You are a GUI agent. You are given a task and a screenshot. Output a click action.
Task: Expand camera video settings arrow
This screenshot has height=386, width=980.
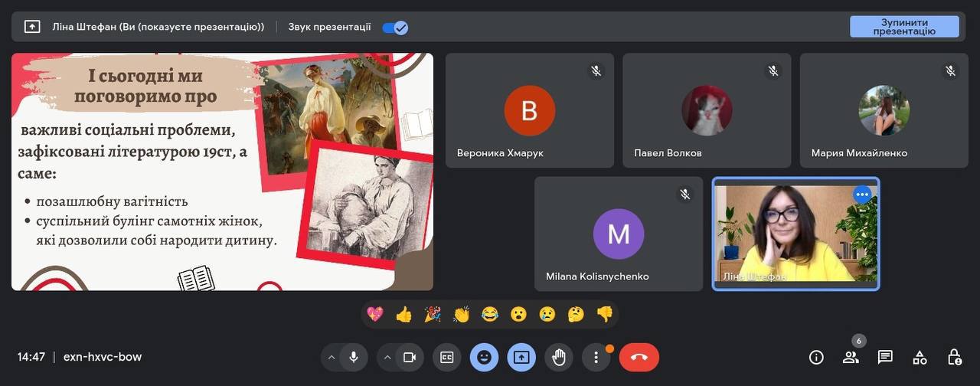tap(387, 357)
